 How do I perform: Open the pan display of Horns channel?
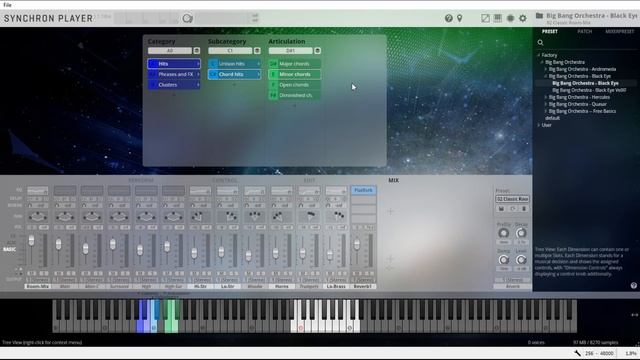[x=281, y=216]
